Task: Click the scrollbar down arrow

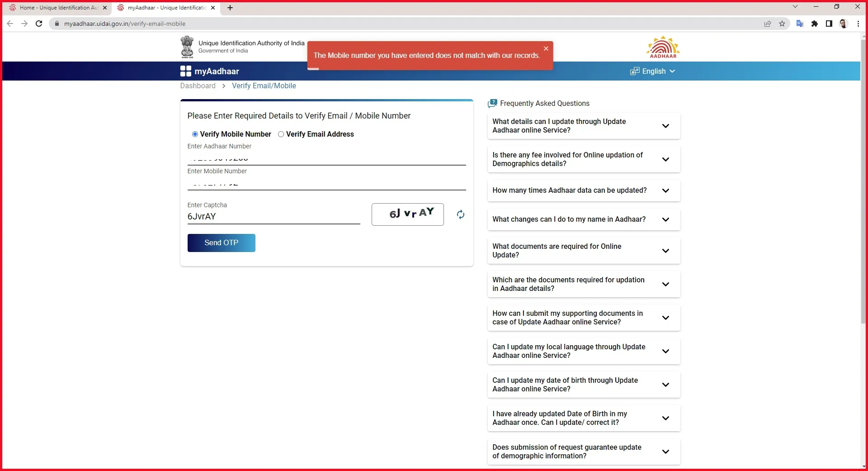Action: click(863, 466)
